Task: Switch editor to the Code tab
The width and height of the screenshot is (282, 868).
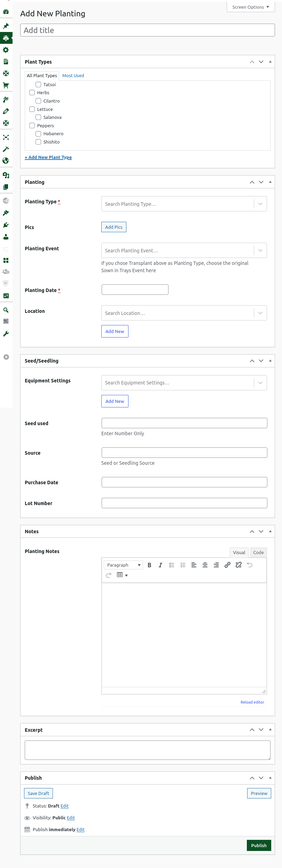Action: coord(258,552)
